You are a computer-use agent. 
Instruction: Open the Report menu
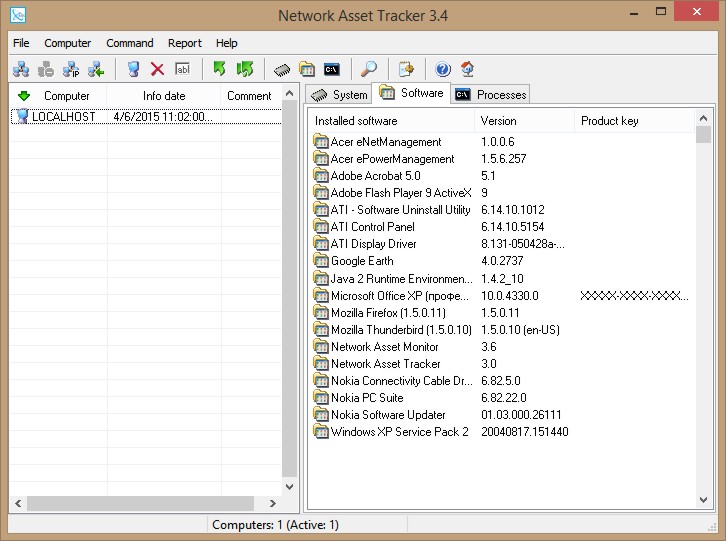(185, 43)
